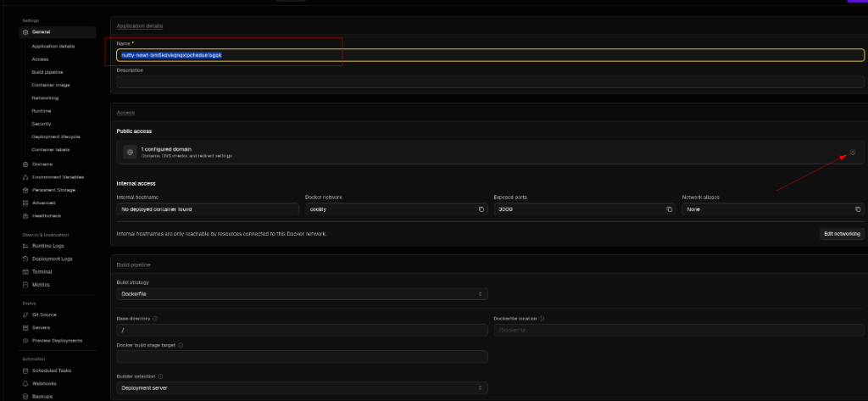Click the Webhooks bell icon
Screen dimensions: 868x401
pos(25,383)
